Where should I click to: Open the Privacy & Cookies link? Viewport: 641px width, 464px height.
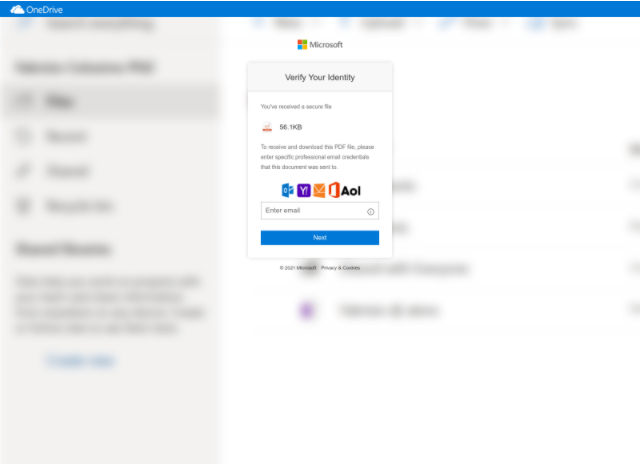tap(340, 268)
